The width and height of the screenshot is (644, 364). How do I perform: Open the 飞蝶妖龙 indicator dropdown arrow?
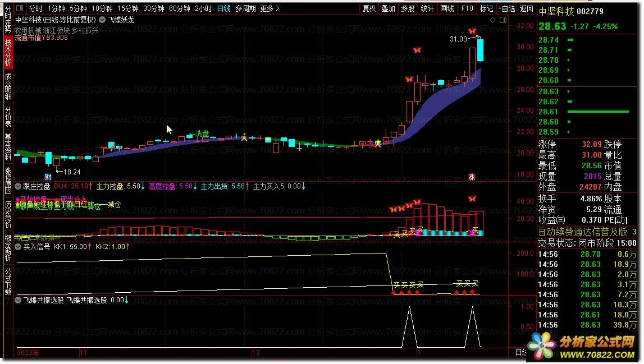[x=102, y=20]
